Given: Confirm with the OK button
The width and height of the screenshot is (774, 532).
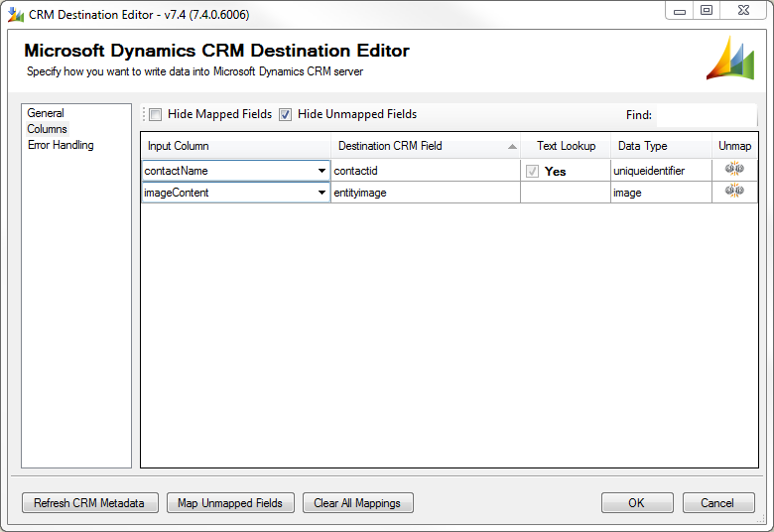Looking at the screenshot, I should (x=637, y=503).
